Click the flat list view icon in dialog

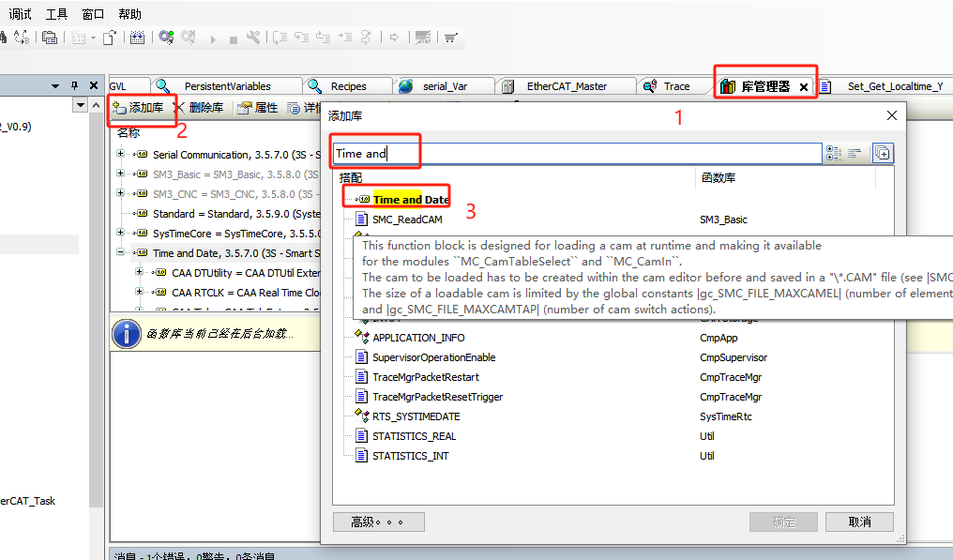point(855,153)
